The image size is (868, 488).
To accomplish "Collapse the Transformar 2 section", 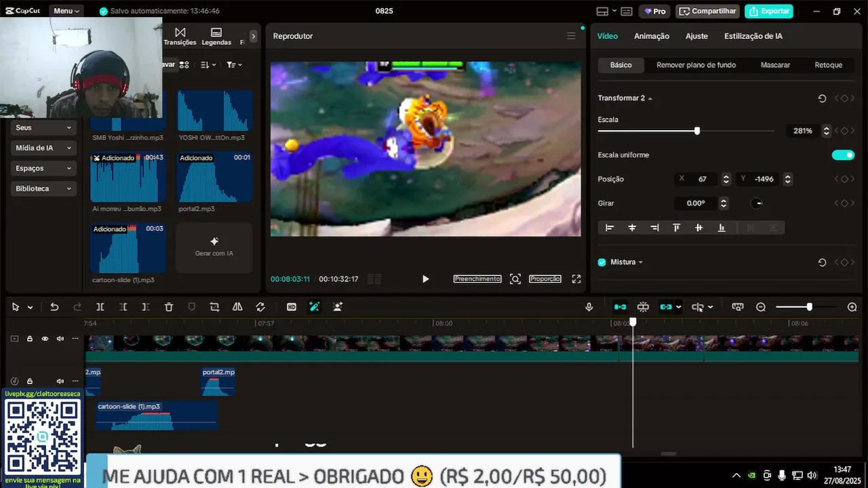I will pyautogui.click(x=650, y=99).
